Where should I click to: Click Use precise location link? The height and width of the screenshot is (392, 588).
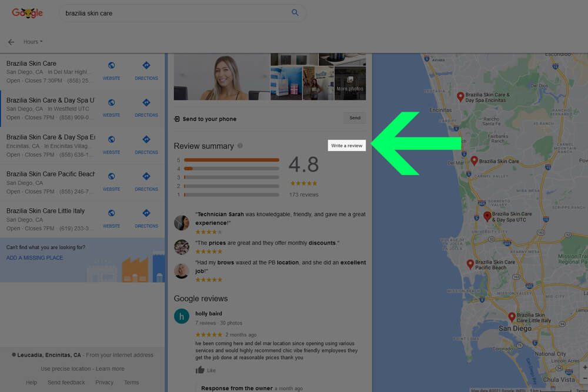66,368
